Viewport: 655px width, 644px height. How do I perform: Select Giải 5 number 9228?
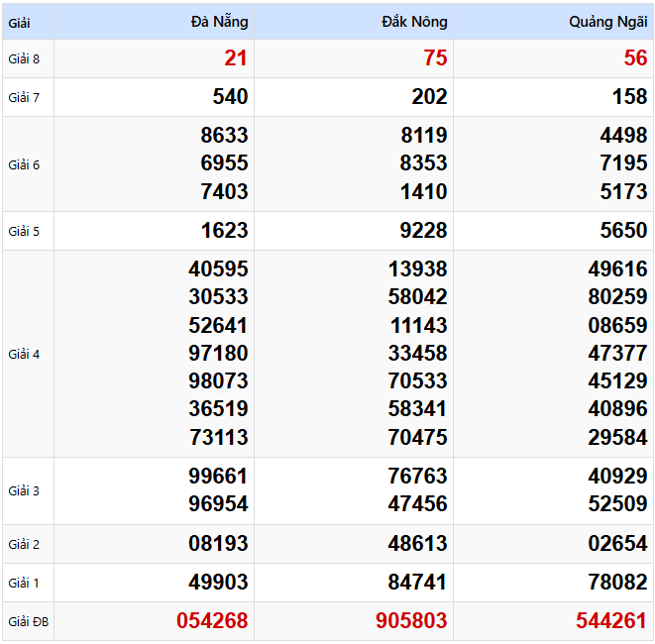[x=422, y=231]
